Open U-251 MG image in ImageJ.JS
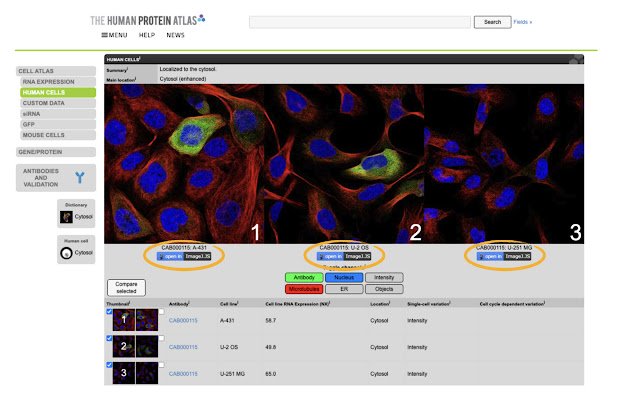Image resolution: width=640 pixels, height=400 pixels. coord(504,256)
